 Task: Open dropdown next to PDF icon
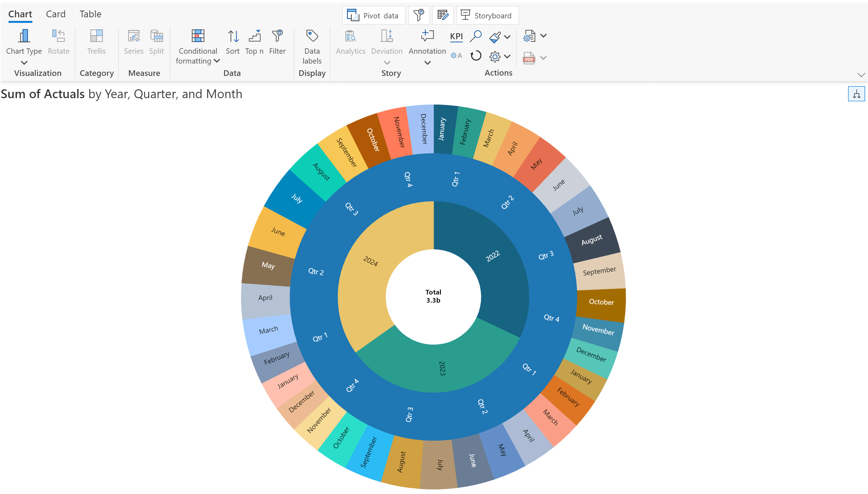544,58
